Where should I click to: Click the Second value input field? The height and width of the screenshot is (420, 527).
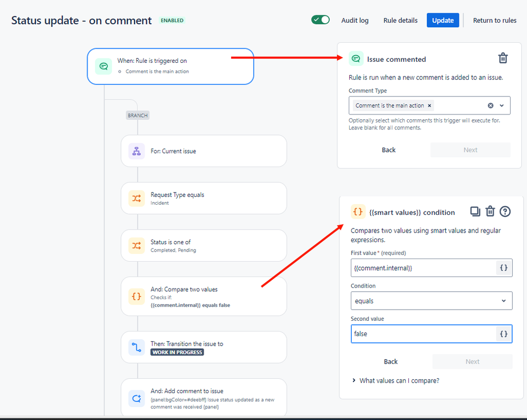click(x=431, y=333)
